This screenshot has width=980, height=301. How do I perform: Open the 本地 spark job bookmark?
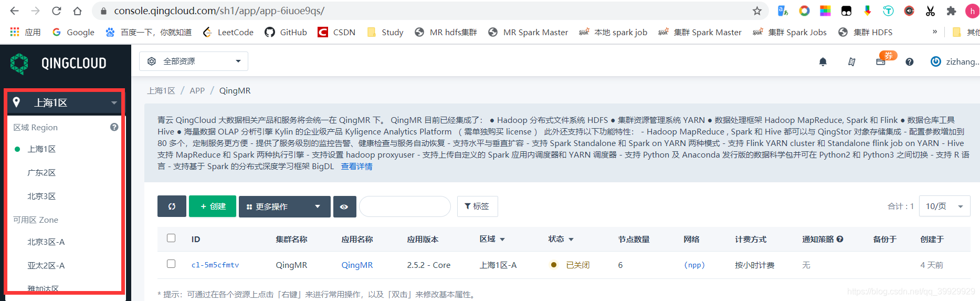(x=613, y=32)
